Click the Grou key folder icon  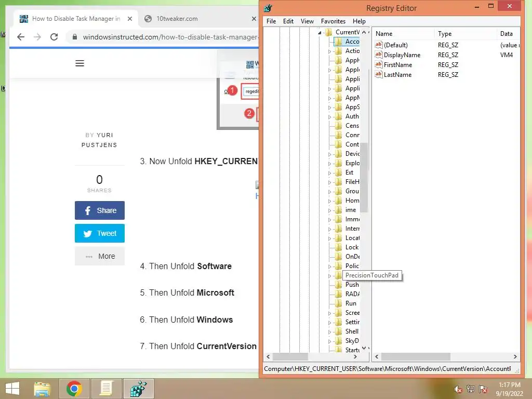click(x=338, y=191)
